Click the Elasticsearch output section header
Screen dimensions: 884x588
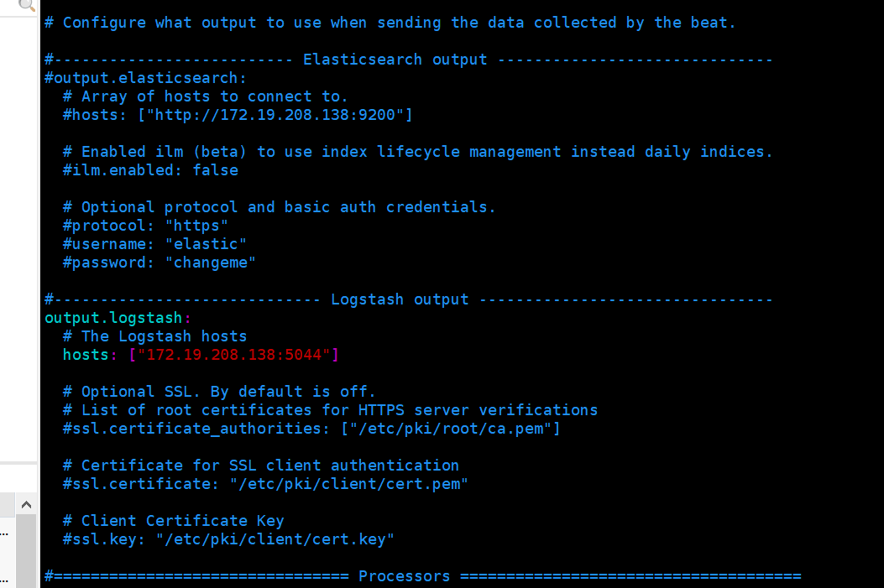click(395, 60)
